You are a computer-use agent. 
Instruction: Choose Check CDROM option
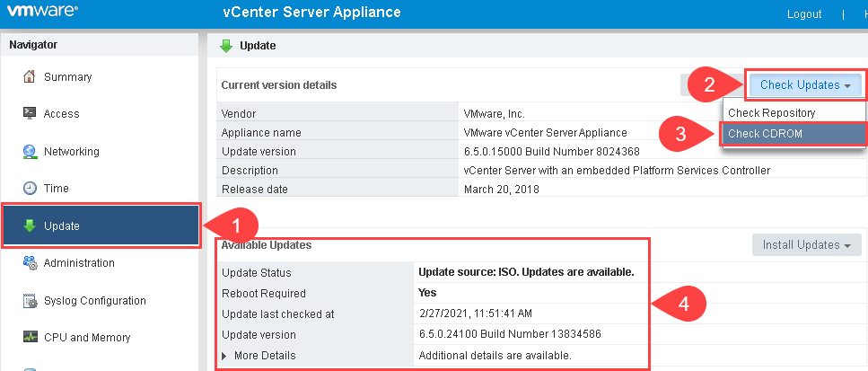point(793,134)
